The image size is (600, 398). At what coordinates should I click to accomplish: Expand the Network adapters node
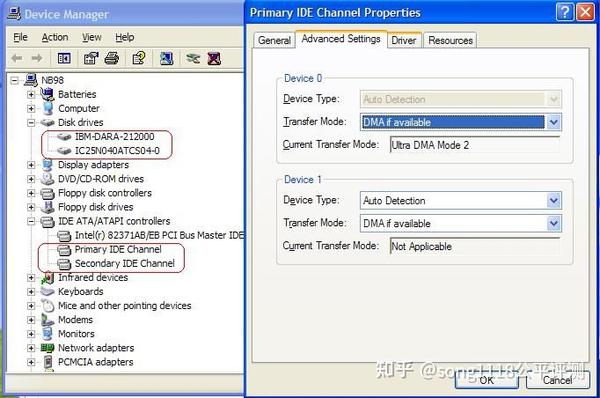pyautogui.click(x=31, y=348)
